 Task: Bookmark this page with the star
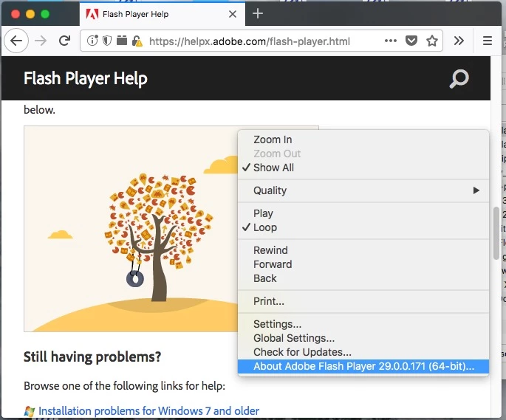click(432, 41)
